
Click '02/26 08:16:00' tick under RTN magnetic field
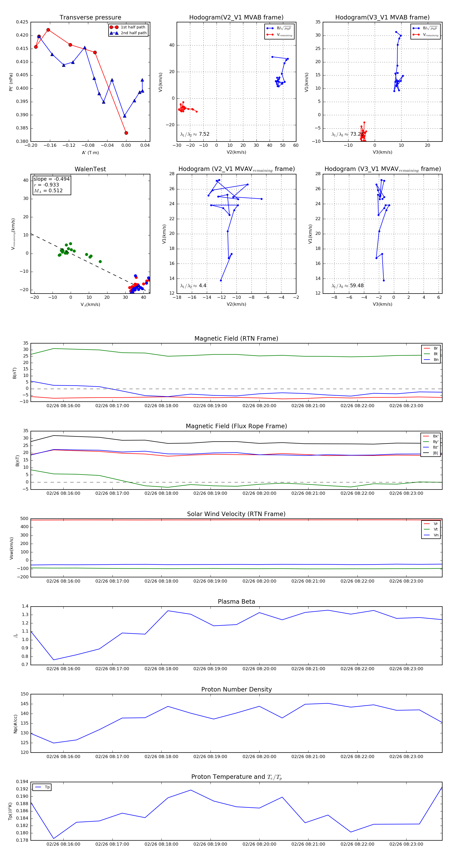pyautogui.click(x=63, y=406)
